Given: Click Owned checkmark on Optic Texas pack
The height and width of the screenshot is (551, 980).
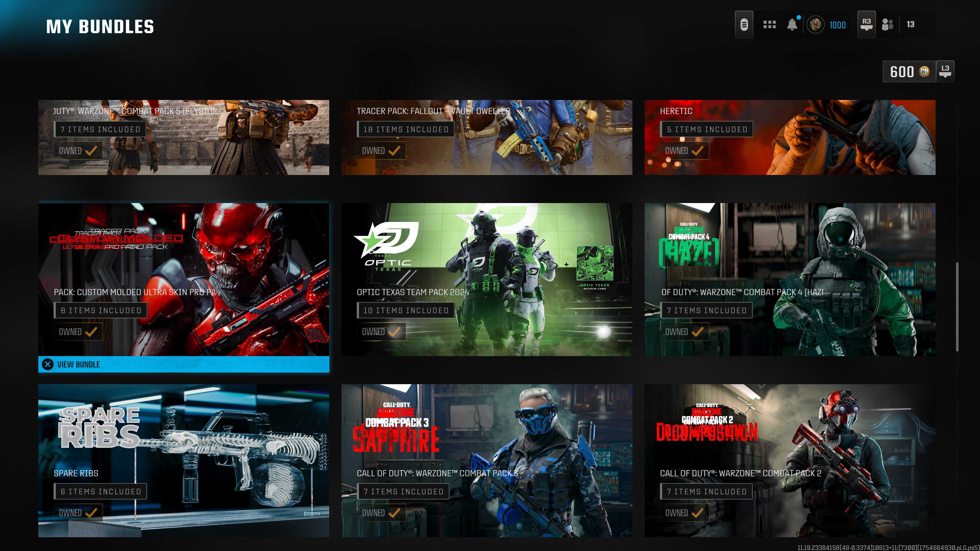Looking at the screenshot, I should [x=394, y=332].
